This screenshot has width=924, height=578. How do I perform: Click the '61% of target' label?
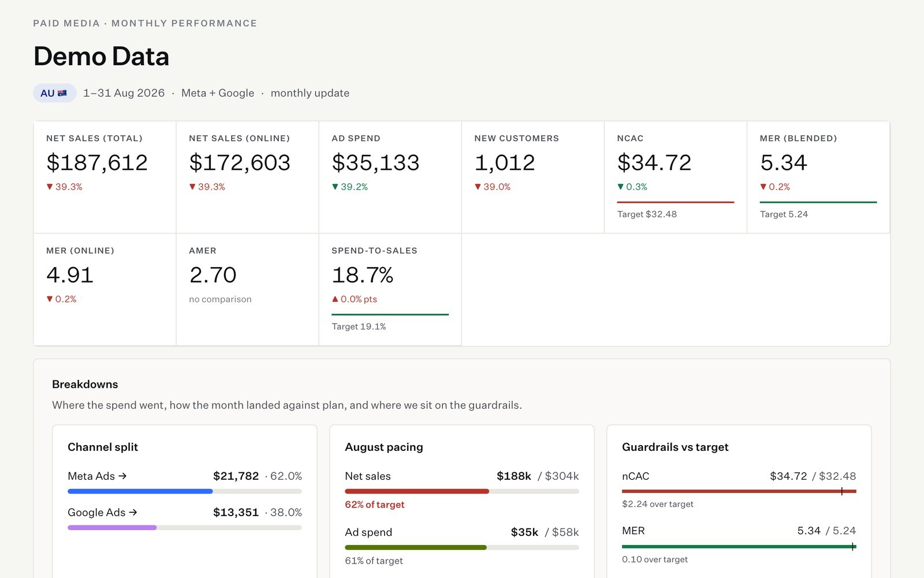tap(374, 561)
